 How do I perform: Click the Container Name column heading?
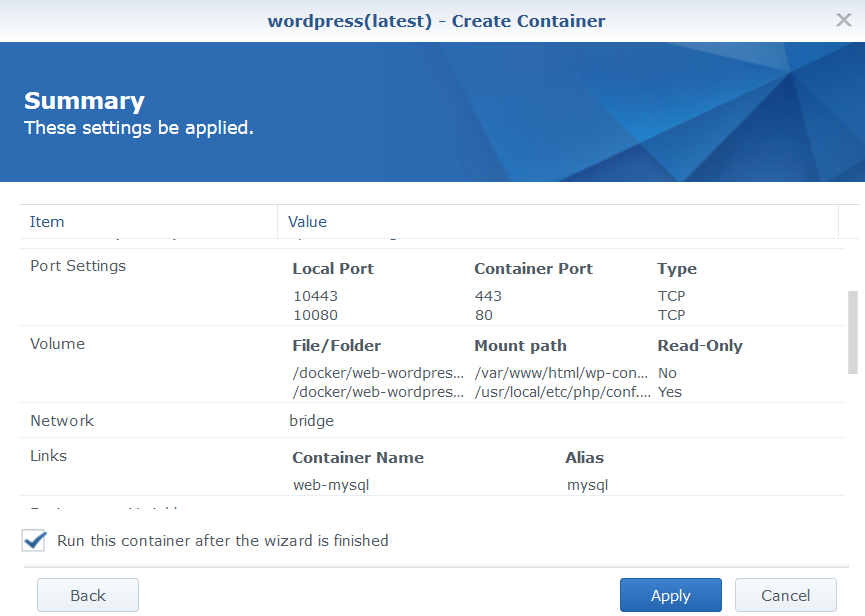(x=358, y=458)
